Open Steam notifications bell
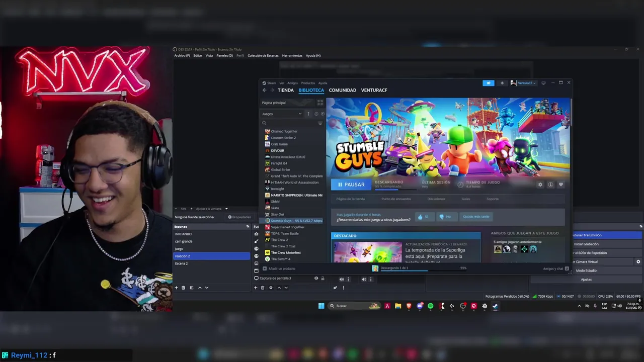 502,83
